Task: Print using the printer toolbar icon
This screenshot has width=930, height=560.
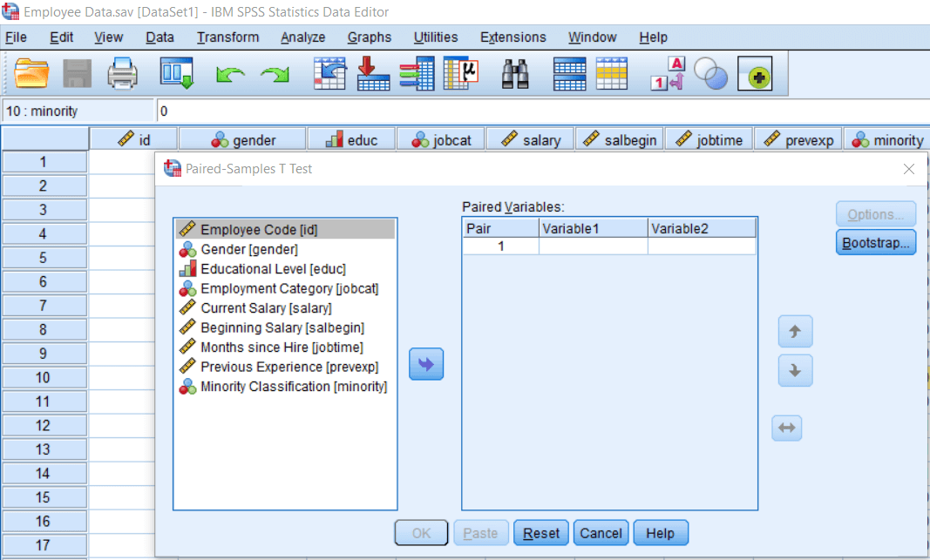Action: point(123,73)
